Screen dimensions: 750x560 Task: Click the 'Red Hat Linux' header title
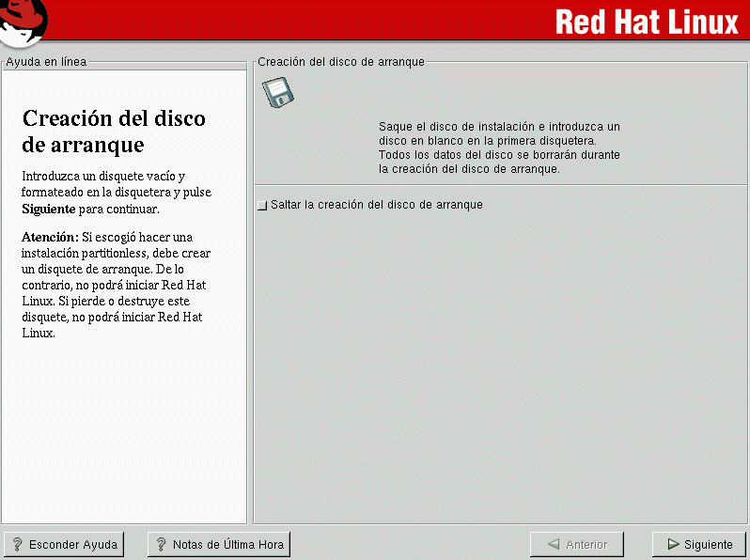[x=646, y=22]
